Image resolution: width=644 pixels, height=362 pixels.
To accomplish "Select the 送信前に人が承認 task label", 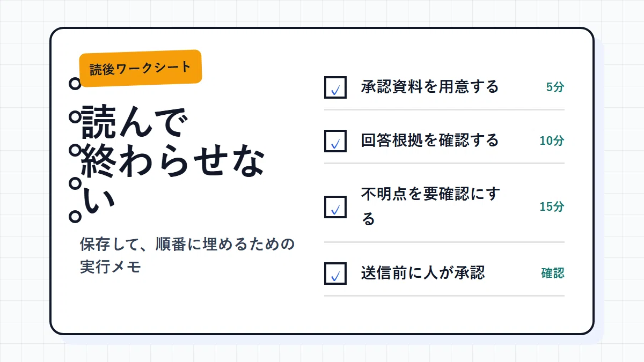I will [x=423, y=272].
